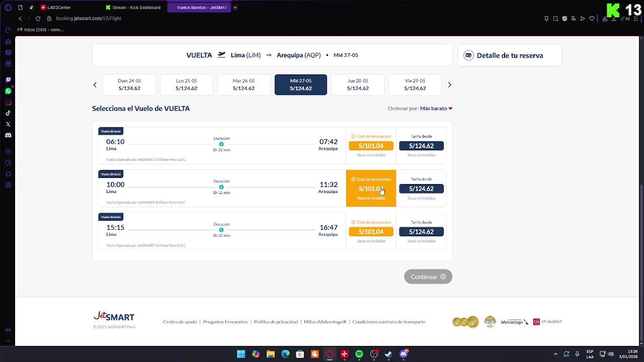
Task: Click the heart bookmark icon
Action: click(x=592, y=19)
